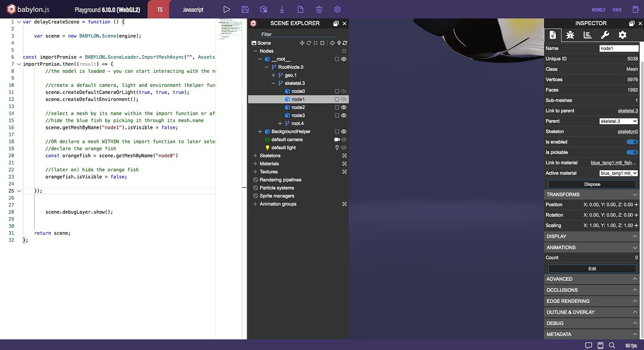Screen dimensions: 644x350
Task: Toggle the Is enabled switch for node1
Action: 632,141
